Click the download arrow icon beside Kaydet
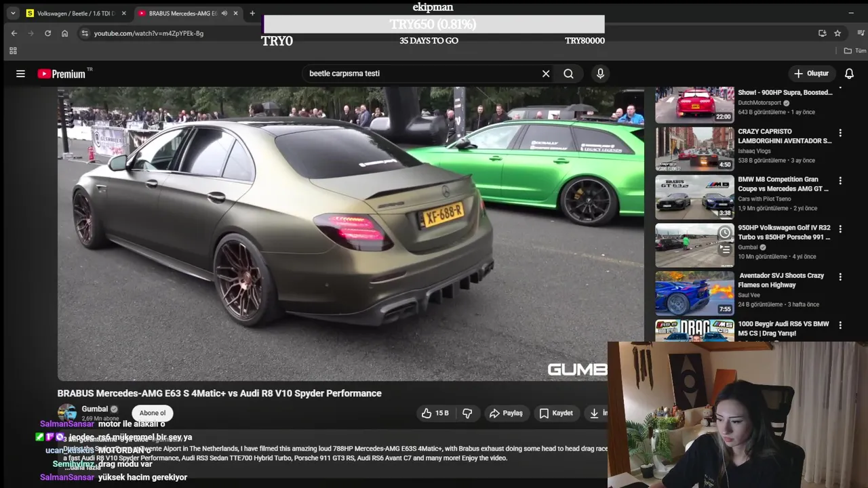The image size is (868, 488). (x=595, y=413)
